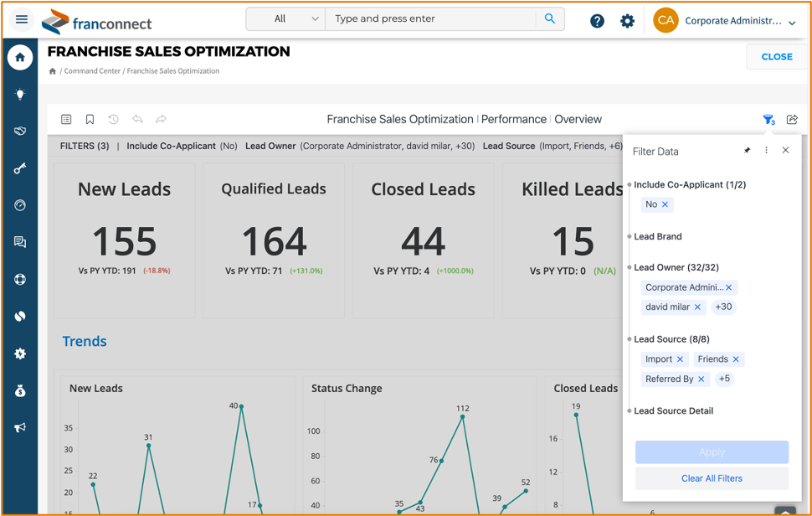Open the handshake sidebar icon
This screenshot has height=516, width=812.
(x=20, y=131)
